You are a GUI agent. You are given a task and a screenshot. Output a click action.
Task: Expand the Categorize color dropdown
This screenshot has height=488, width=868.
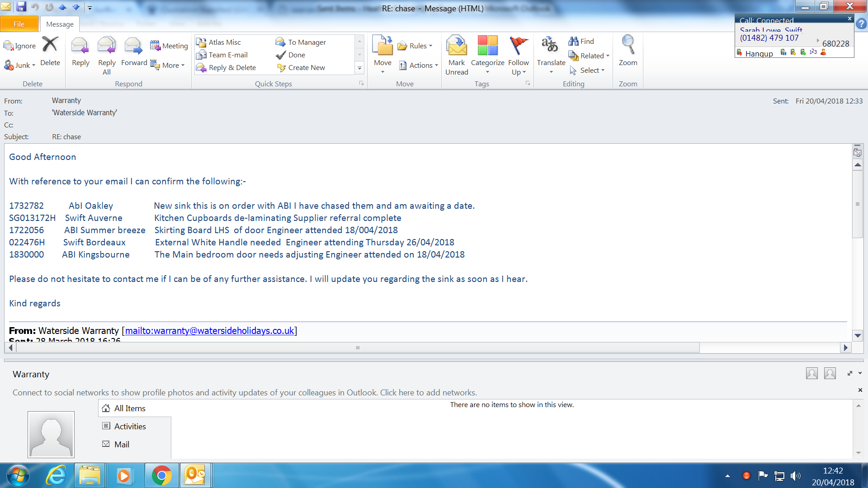487,72
